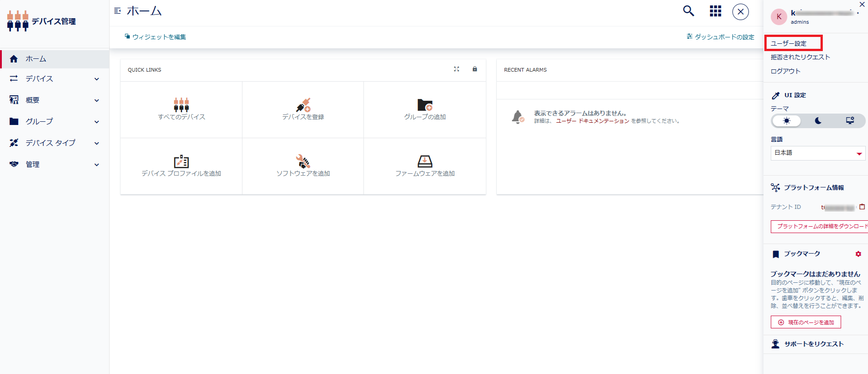
Task: Open the ユーザー ドキュメンテーション link
Action: pos(592,121)
